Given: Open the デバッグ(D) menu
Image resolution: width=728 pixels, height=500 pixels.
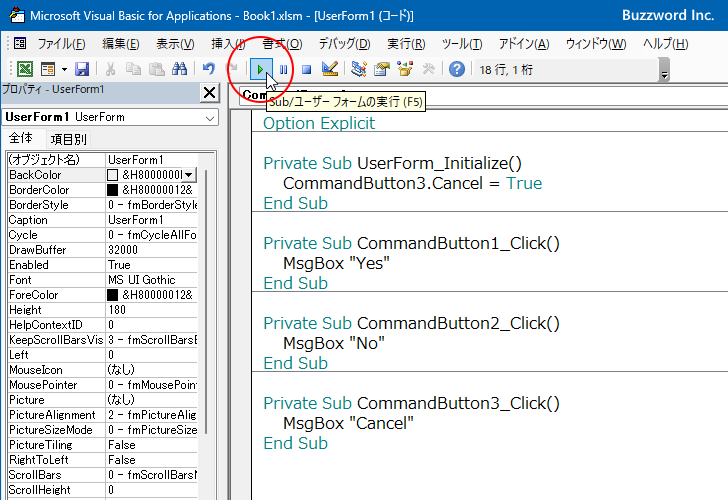Looking at the screenshot, I should 344,44.
